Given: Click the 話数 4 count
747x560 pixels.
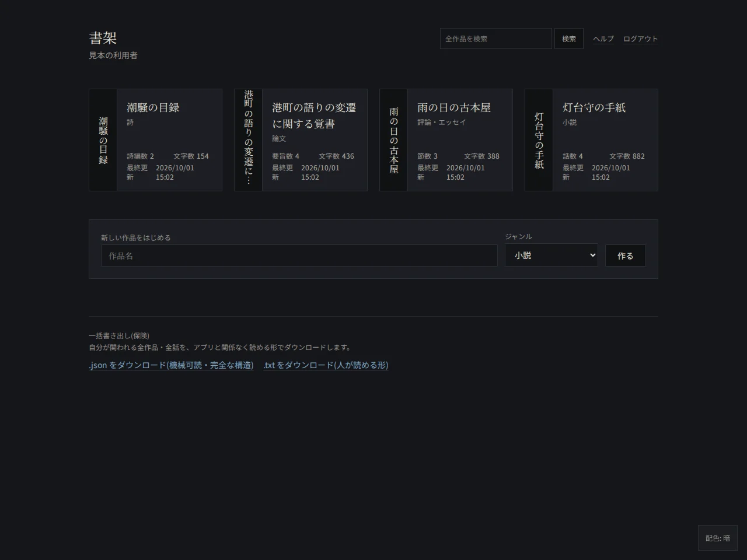Looking at the screenshot, I should [x=573, y=156].
